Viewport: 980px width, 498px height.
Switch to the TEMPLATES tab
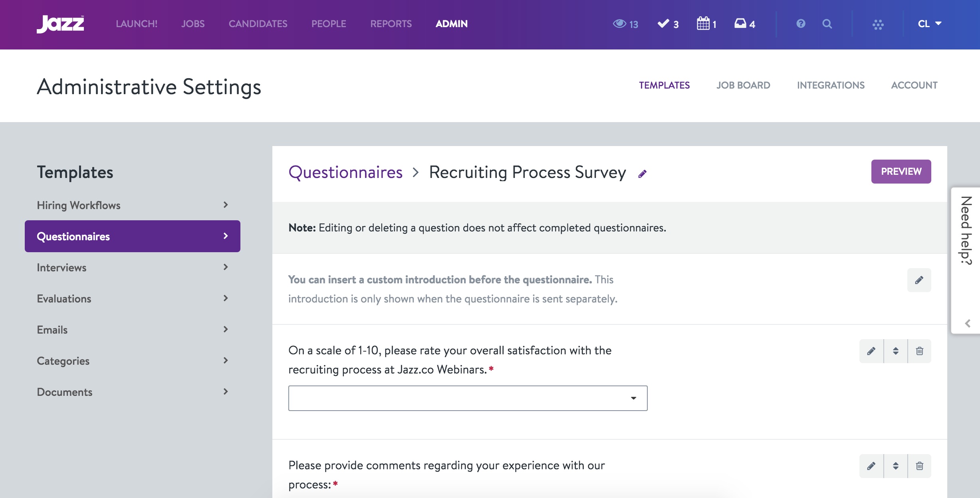pos(664,85)
